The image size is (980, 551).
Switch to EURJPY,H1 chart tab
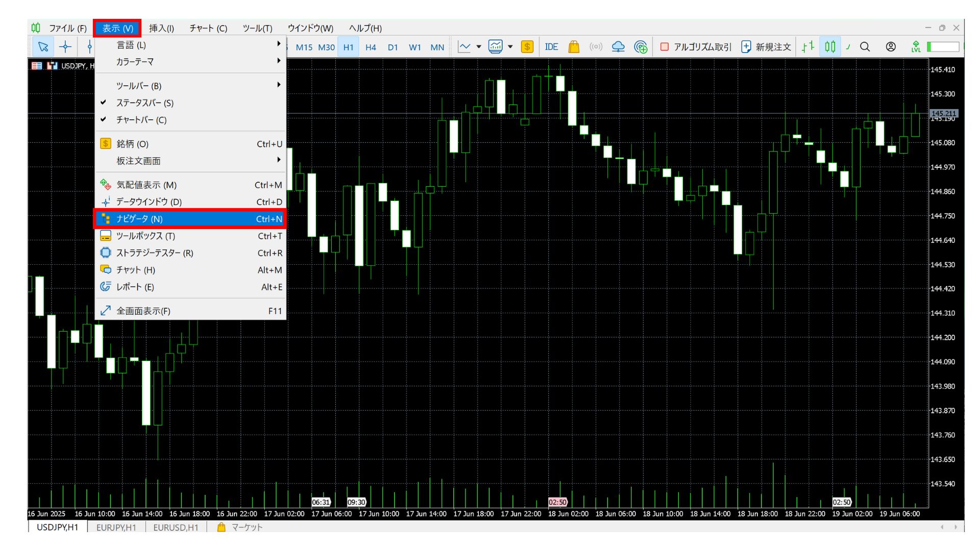point(116,528)
